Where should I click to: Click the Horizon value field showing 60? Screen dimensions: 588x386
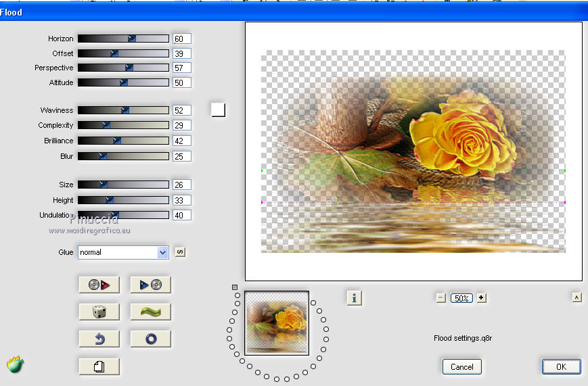[182, 39]
